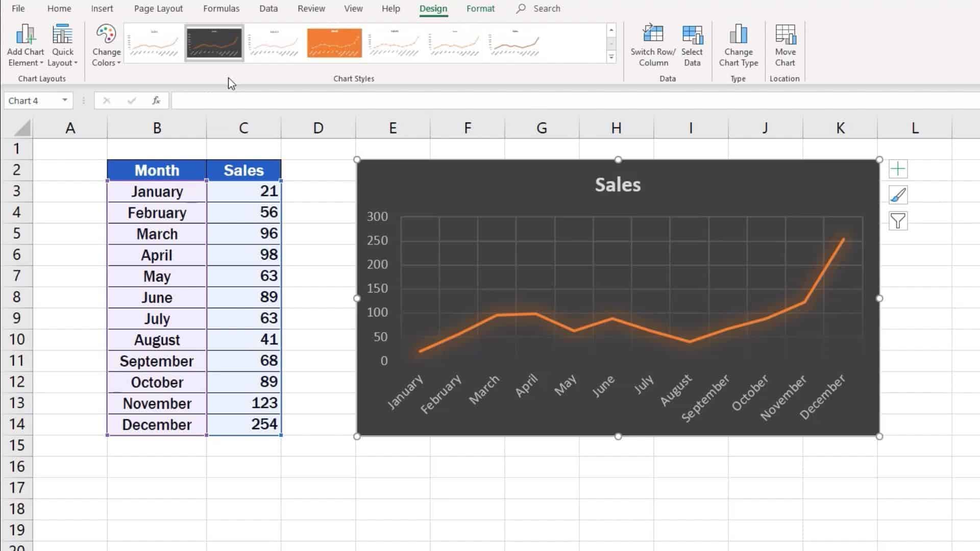
Task: Open the Change Chart Type dialog
Action: tap(738, 43)
